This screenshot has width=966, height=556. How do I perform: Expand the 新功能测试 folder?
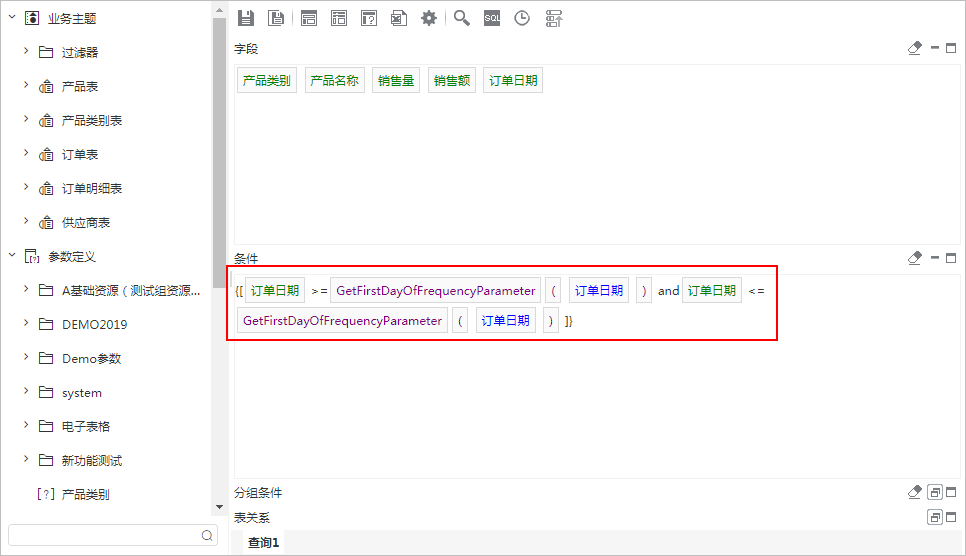coord(26,459)
